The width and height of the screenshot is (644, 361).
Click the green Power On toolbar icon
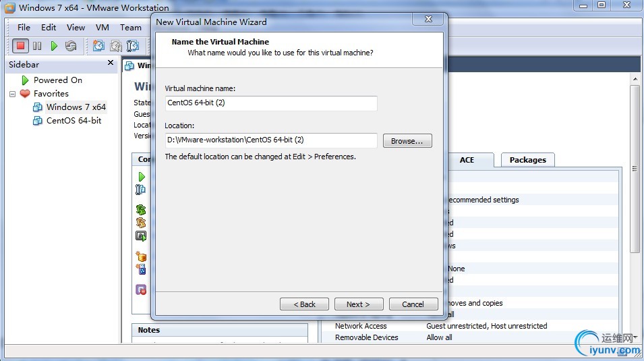point(54,46)
